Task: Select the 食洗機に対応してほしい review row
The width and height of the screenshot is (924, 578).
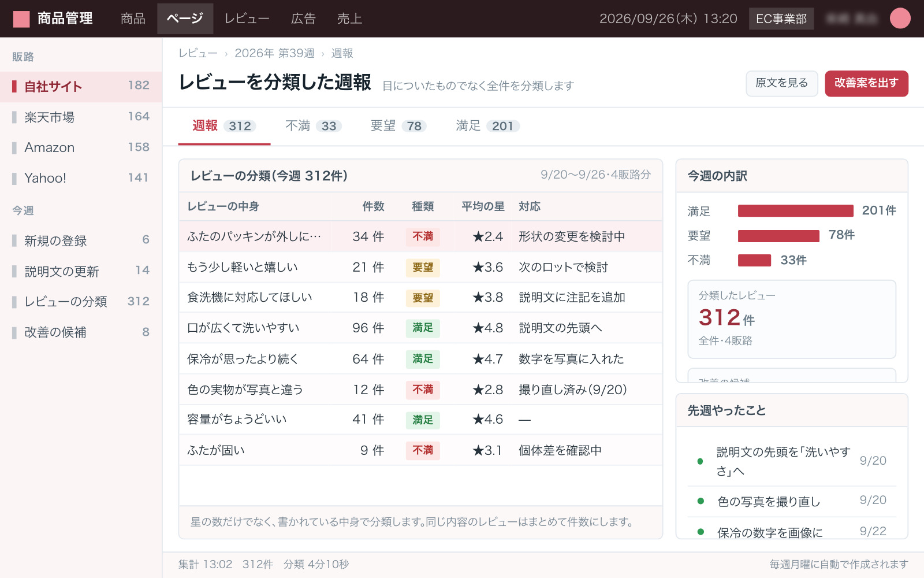Action: (x=420, y=298)
